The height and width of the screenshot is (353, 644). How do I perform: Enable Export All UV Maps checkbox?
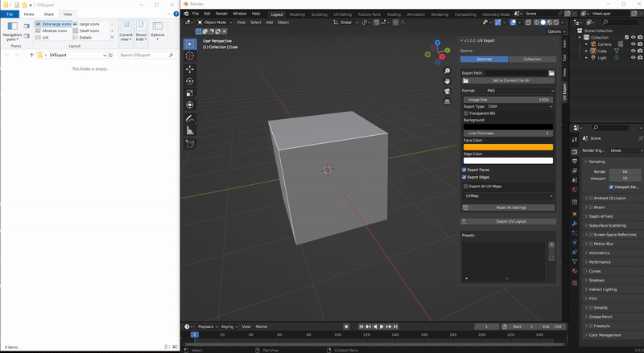coord(466,187)
